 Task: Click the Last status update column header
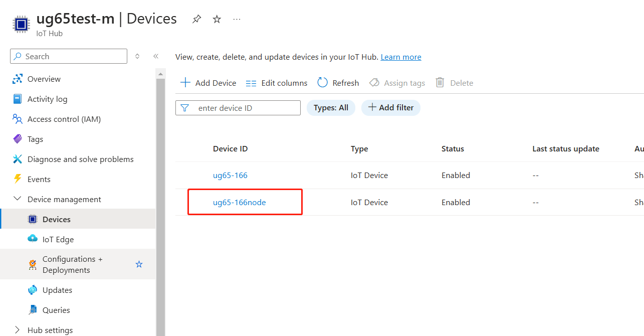coord(566,149)
